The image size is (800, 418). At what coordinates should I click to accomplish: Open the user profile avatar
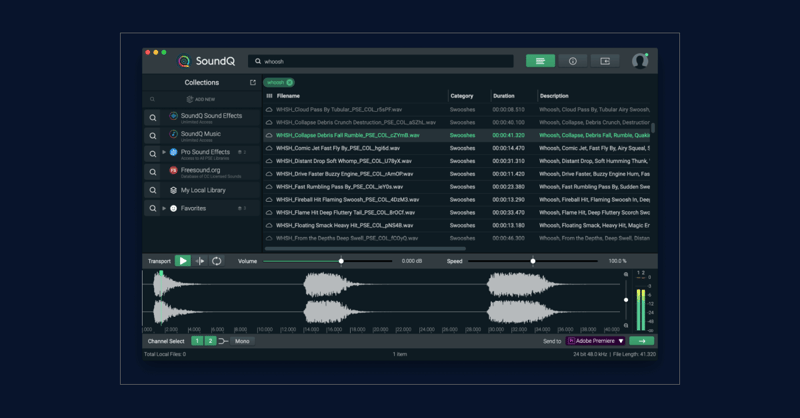tap(640, 61)
